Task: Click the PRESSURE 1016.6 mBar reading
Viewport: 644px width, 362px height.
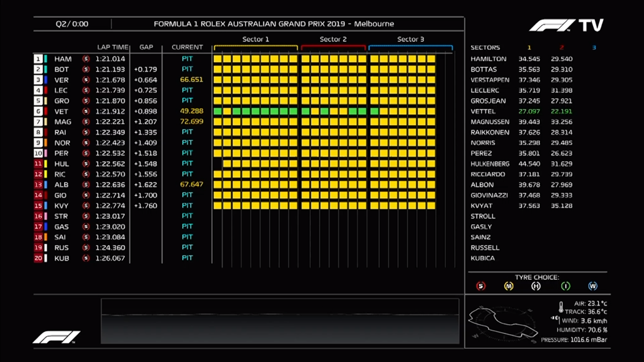Action: click(574, 339)
